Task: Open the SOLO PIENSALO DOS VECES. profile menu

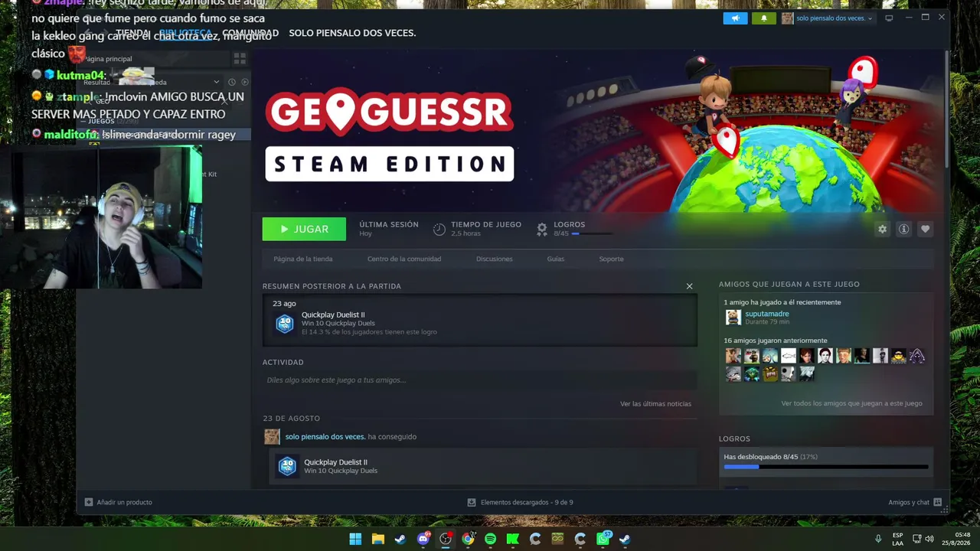Action: tap(352, 33)
